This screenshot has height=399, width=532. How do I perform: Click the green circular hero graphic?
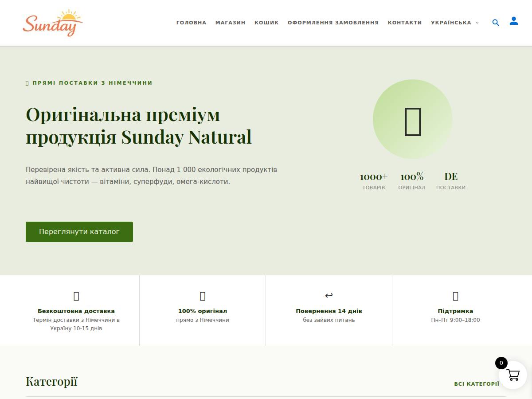(x=412, y=119)
